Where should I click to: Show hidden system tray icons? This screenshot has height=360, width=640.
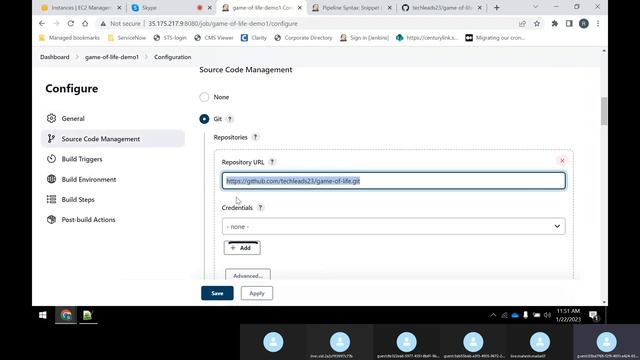point(493,315)
